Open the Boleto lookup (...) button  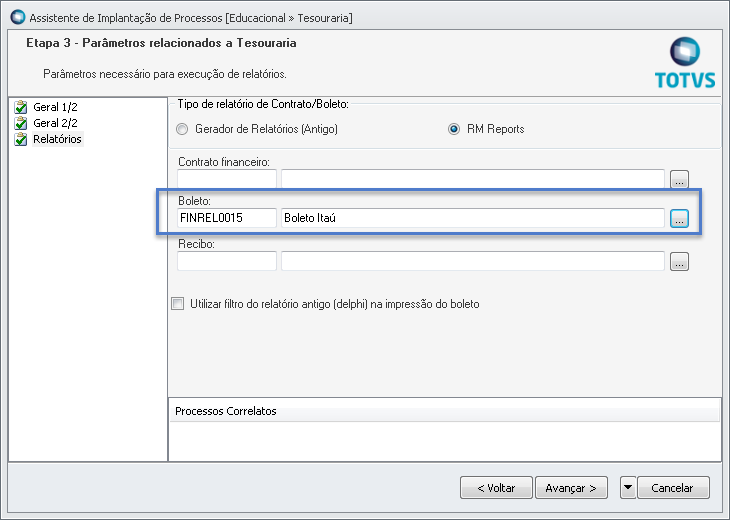click(680, 218)
